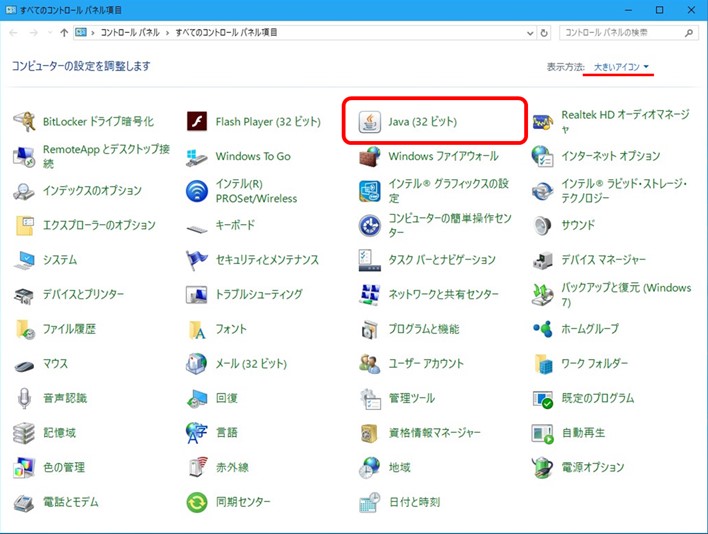Open the 色の管理 color monitor icon

pyautogui.click(x=24, y=468)
